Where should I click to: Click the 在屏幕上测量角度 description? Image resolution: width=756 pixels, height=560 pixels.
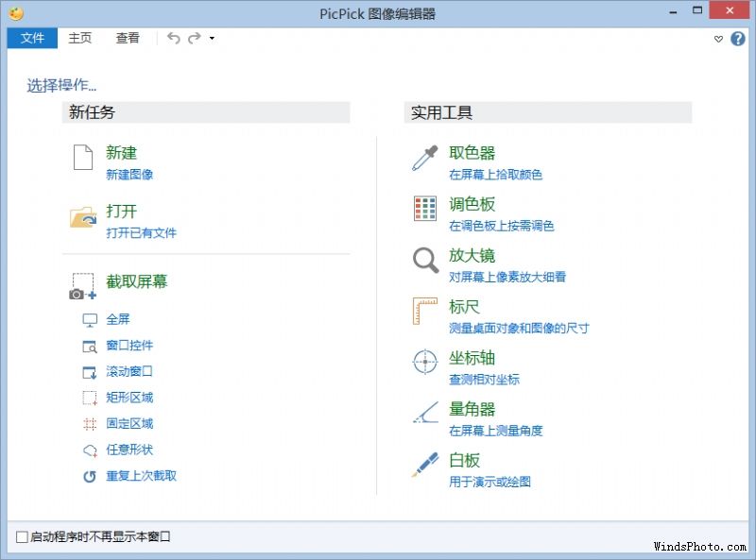tap(495, 431)
